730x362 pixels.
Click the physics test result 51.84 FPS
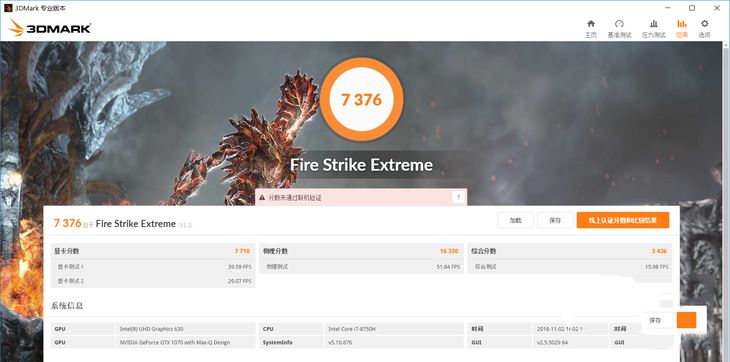[448, 267]
